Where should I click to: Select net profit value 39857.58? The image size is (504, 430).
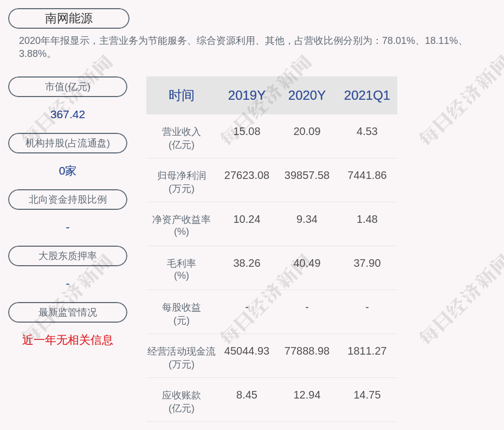[307, 175]
